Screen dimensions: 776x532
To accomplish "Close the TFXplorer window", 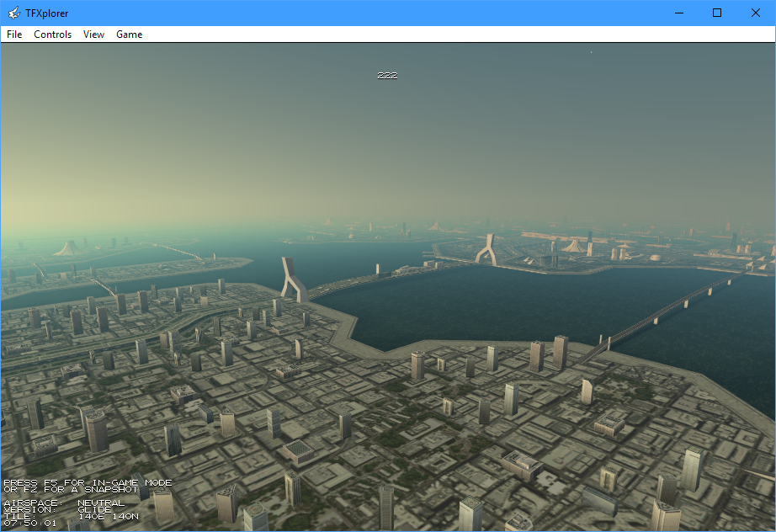I will (756, 13).
